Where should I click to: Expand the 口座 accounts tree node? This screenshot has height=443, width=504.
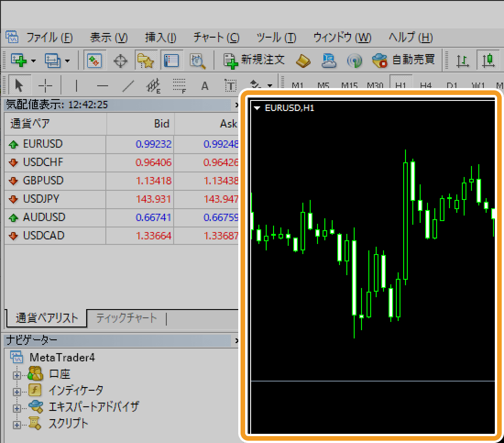(x=17, y=375)
